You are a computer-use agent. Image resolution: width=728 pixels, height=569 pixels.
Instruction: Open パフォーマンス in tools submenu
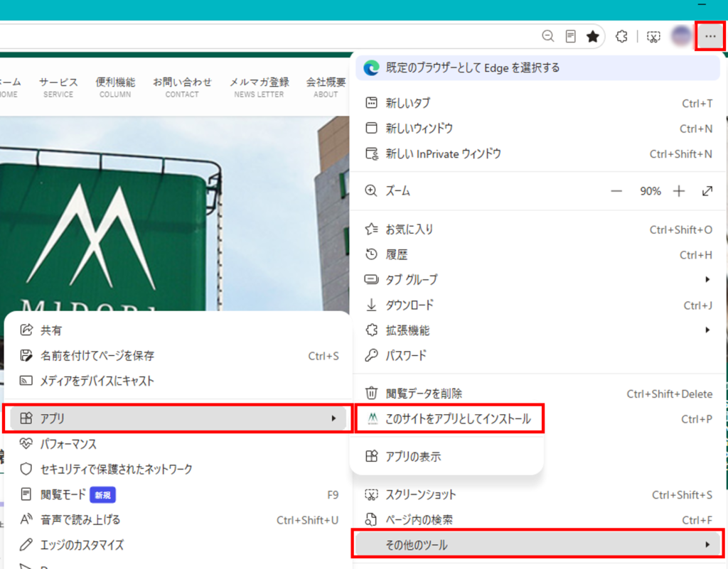(178, 444)
